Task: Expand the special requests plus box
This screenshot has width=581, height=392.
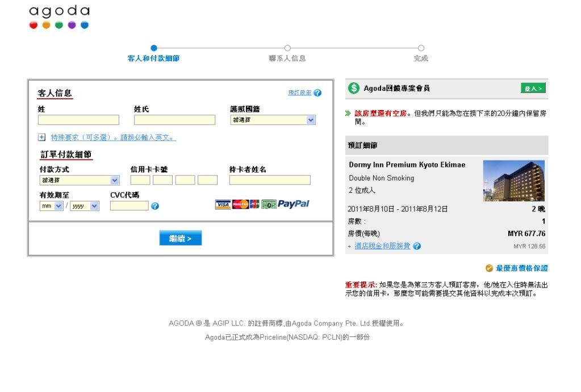Action: [41, 137]
